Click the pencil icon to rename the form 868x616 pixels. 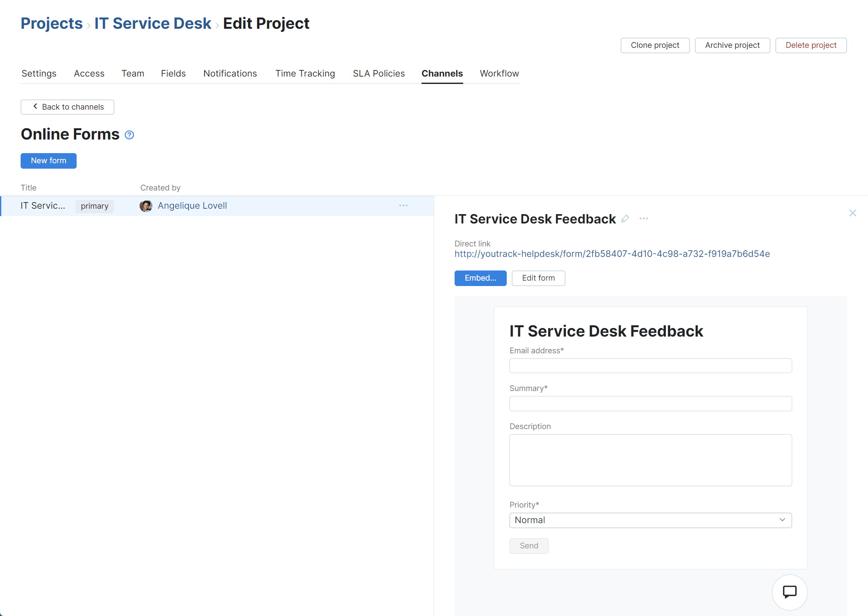pyautogui.click(x=625, y=219)
